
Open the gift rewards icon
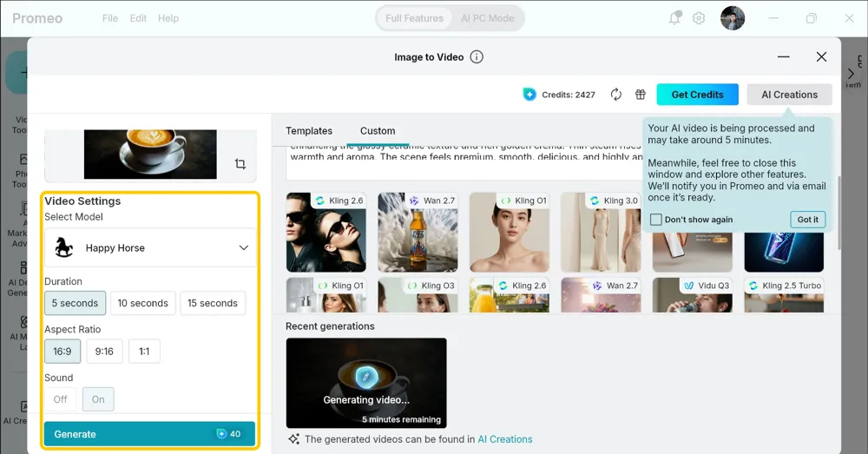click(x=641, y=95)
